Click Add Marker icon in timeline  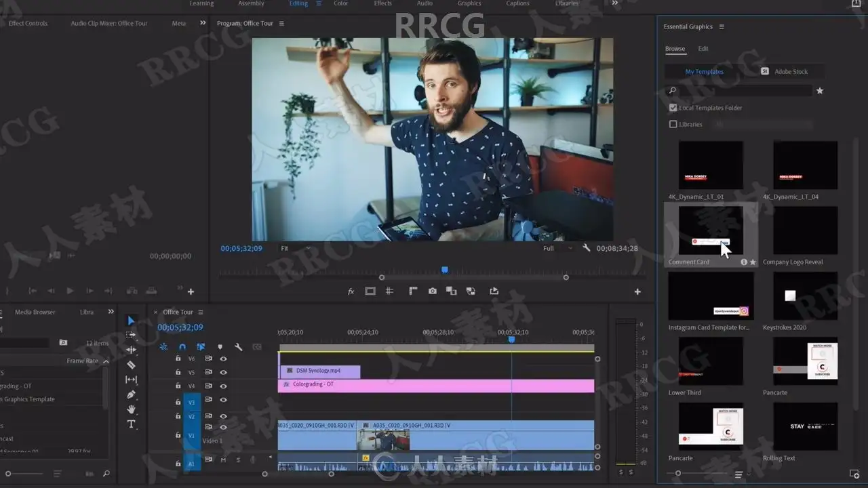click(x=220, y=346)
